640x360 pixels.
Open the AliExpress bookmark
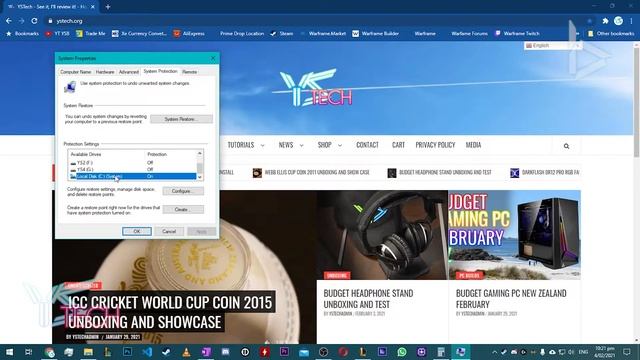(x=189, y=33)
